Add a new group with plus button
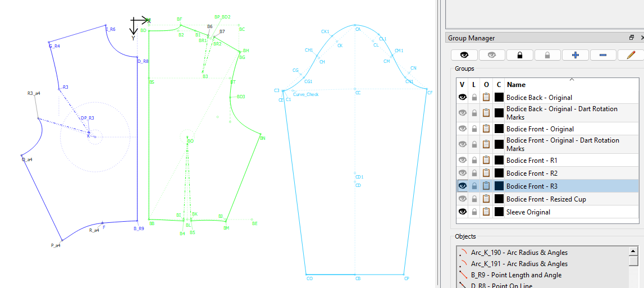644x288 pixels. pyautogui.click(x=575, y=55)
